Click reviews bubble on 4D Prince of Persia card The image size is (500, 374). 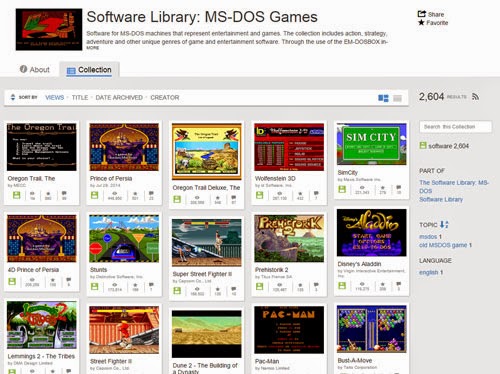click(69, 280)
